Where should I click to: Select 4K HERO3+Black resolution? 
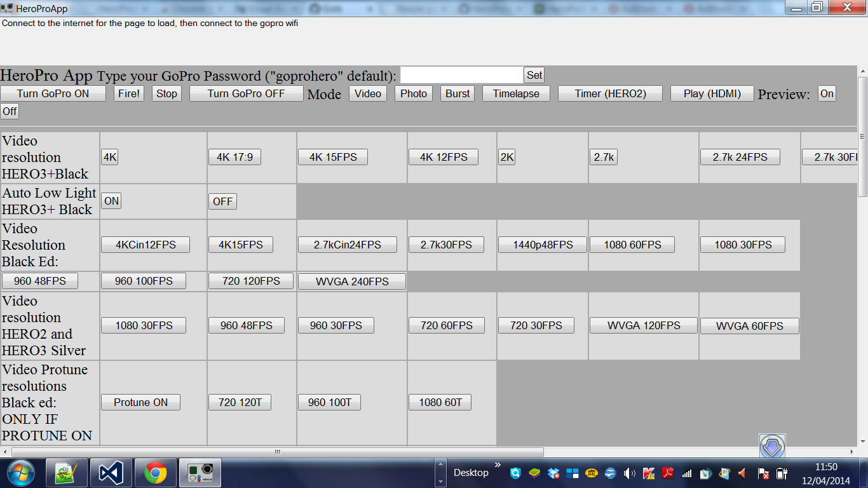click(110, 157)
